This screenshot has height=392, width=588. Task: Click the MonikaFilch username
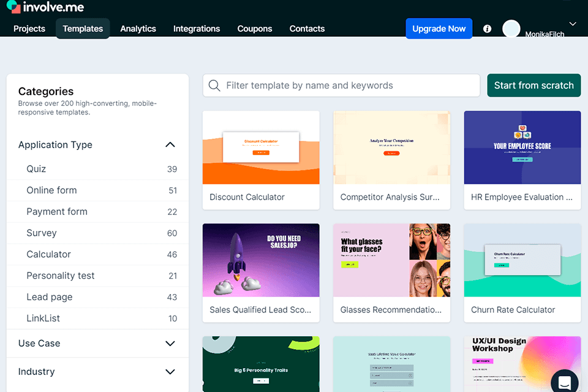(545, 34)
